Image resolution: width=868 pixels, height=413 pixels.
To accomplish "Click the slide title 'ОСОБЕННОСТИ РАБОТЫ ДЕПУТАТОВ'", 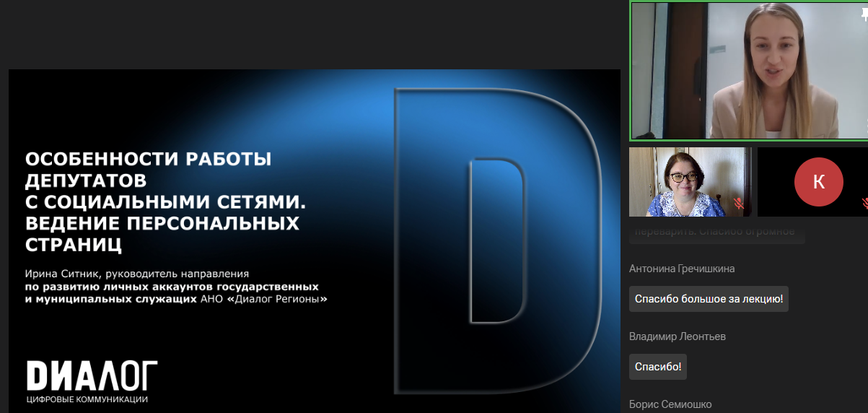I will pos(149,168).
